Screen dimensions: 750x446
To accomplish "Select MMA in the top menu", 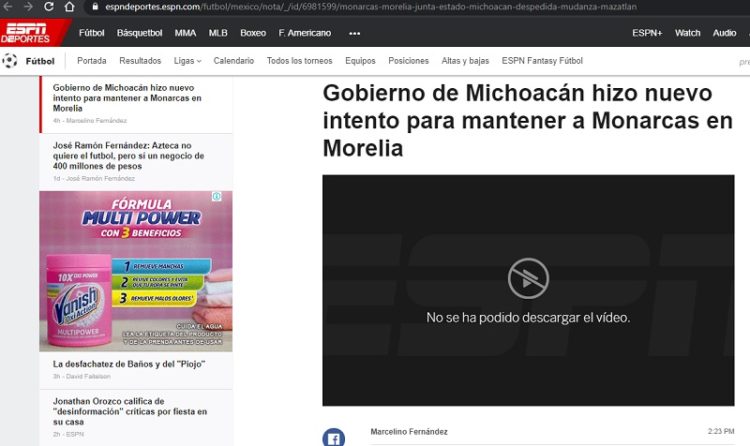I will [185, 33].
